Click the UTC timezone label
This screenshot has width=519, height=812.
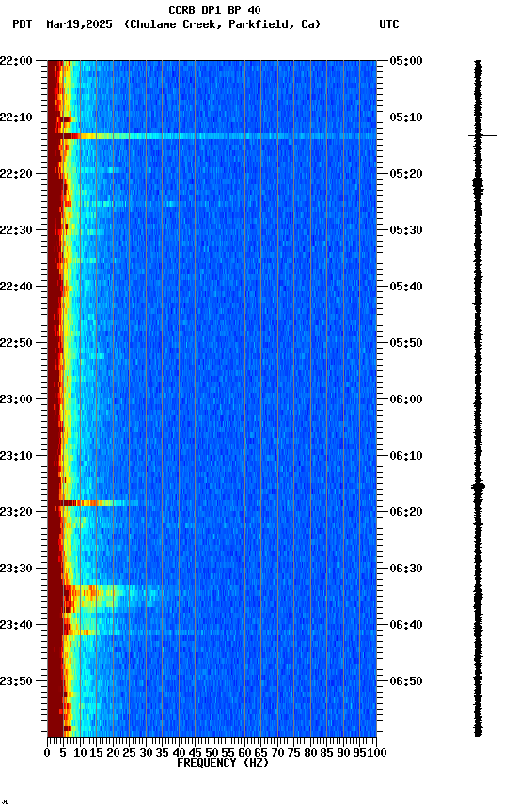(x=389, y=24)
